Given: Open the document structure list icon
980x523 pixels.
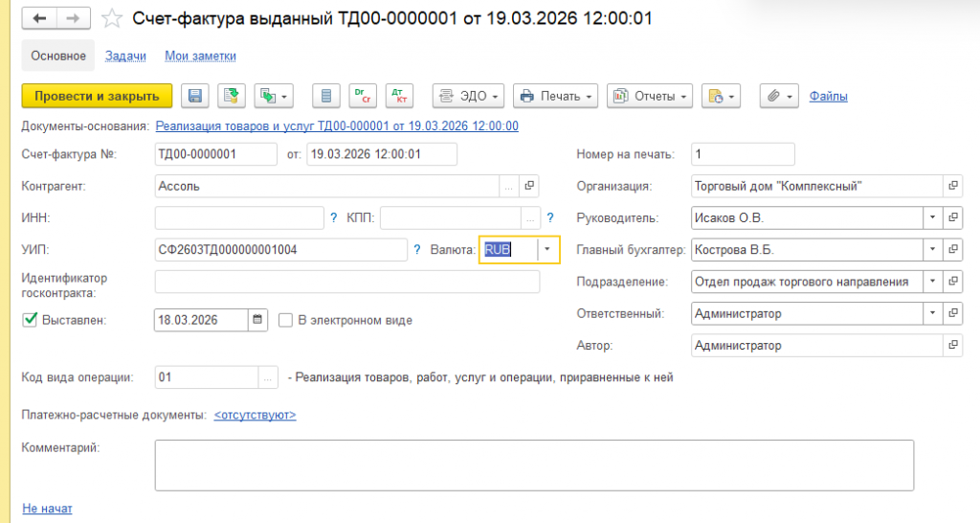Looking at the screenshot, I should click(x=325, y=96).
